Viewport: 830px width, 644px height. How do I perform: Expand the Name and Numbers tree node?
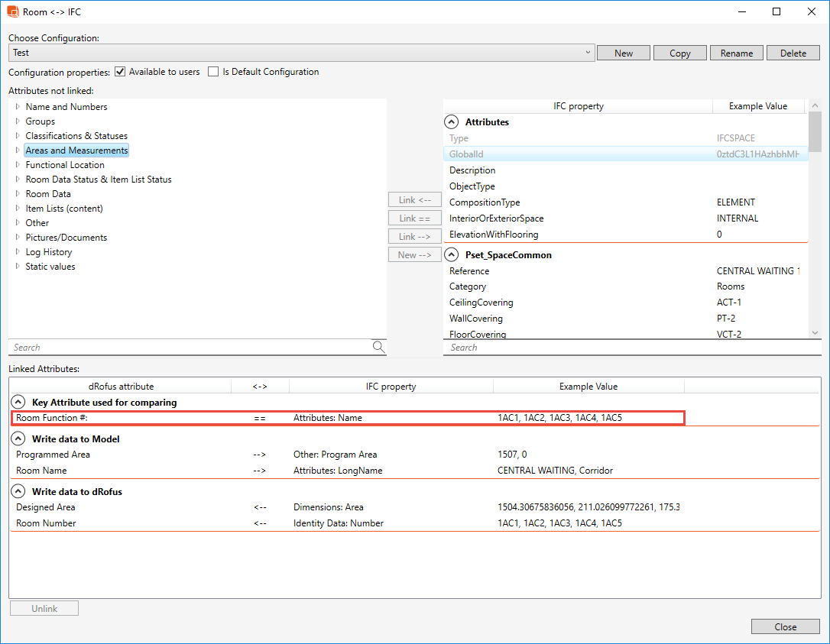tap(17, 107)
